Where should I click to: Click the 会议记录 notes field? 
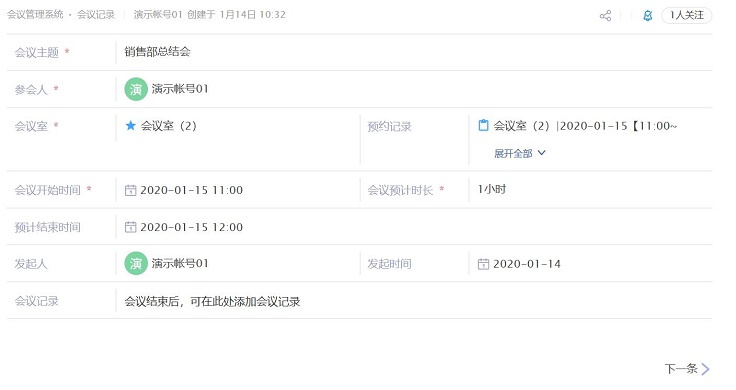[x=414, y=301]
